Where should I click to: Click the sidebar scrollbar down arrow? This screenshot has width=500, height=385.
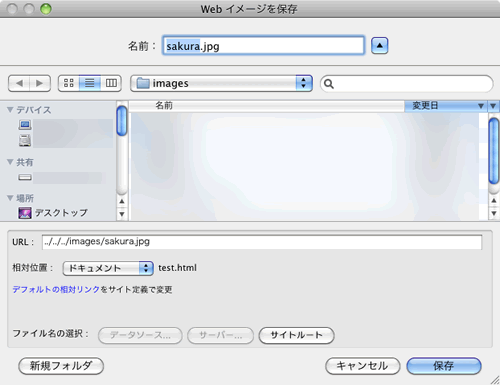(x=122, y=214)
